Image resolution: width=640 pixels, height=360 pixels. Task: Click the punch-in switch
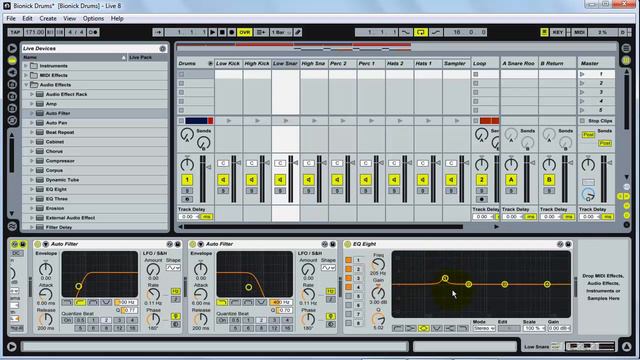pos(405,32)
